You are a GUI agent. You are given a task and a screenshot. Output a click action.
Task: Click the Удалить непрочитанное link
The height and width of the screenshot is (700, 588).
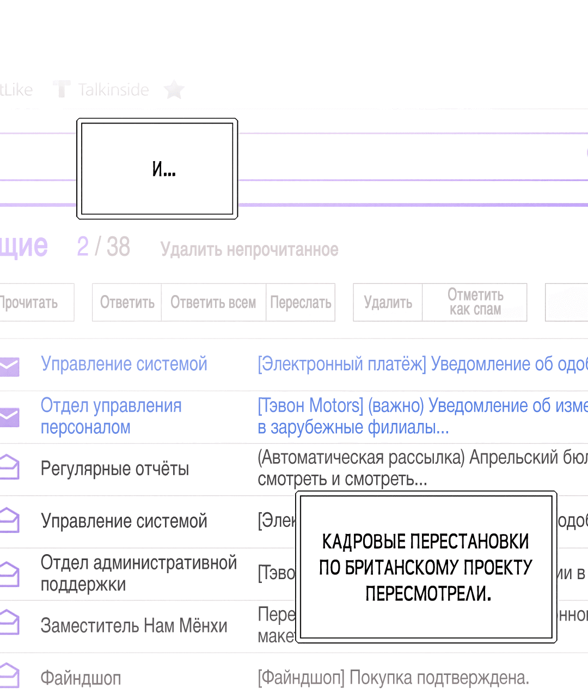249,250
